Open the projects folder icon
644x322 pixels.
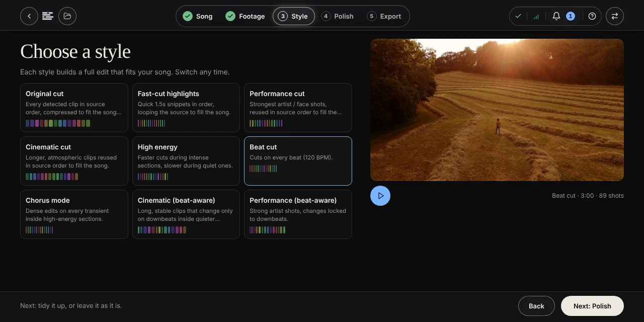(x=67, y=16)
